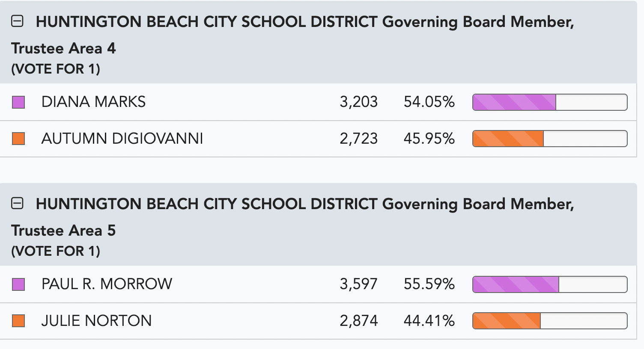
Task: Click the 3,203 vote count
Action: tap(359, 102)
